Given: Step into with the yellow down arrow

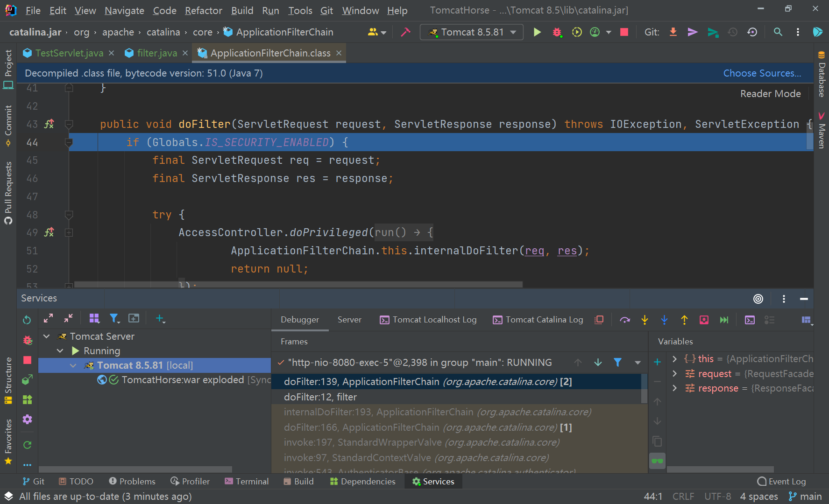Looking at the screenshot, I should 645,320.
